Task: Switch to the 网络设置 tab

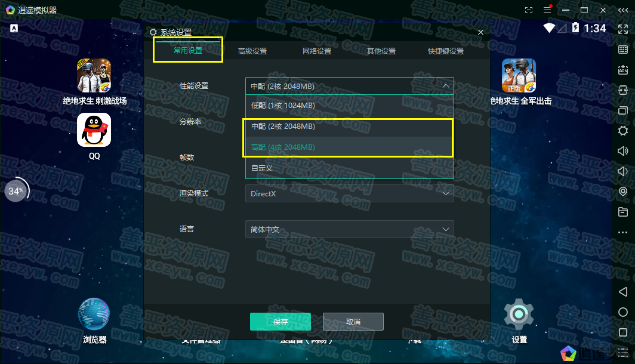Action: [317, 51]
